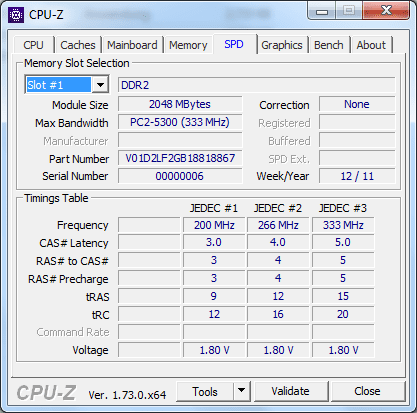Click the 266 MHz frequency cell
Screen dimensions: 417x413
(x=278, y=225)
